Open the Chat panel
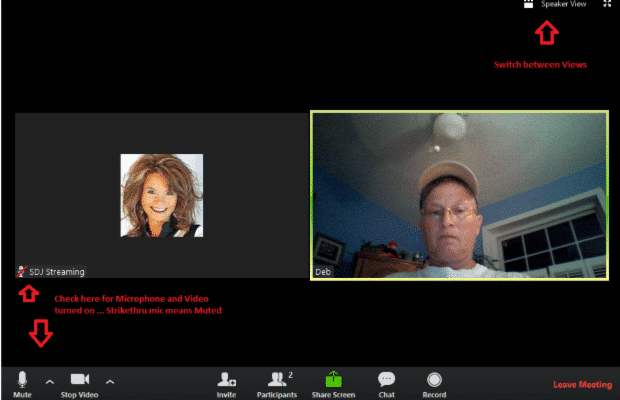 click(386, 385)
